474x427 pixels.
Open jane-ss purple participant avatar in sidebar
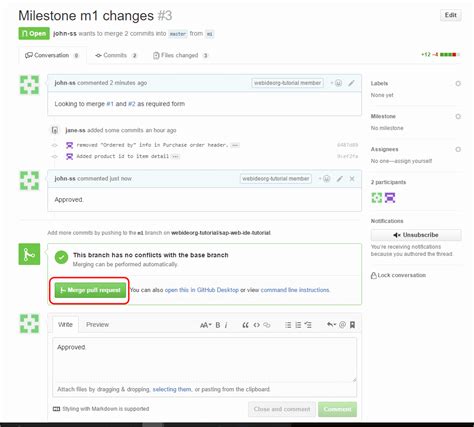390,198
